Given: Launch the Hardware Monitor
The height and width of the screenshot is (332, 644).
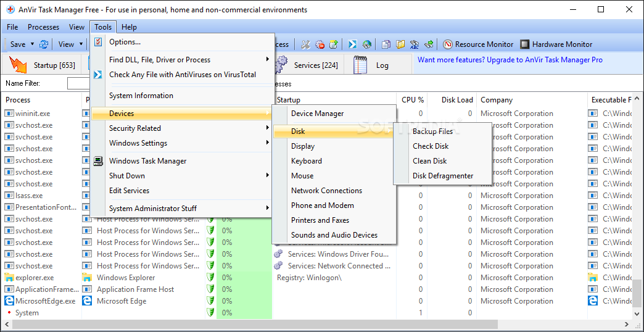Looking at the screenshot, I should click(x=556, y=44).
